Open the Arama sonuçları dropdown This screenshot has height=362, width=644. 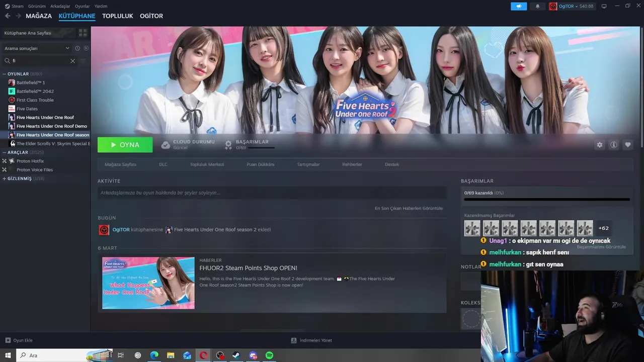pos(37,48)
